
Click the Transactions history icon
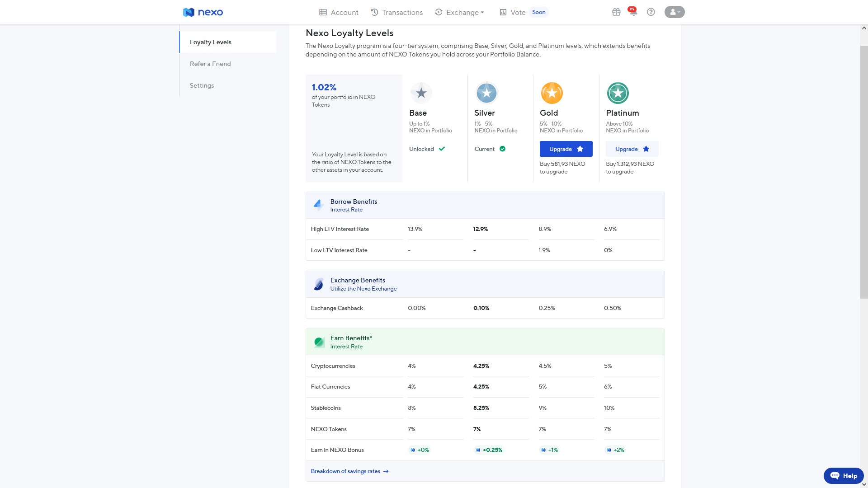point(374,12)
